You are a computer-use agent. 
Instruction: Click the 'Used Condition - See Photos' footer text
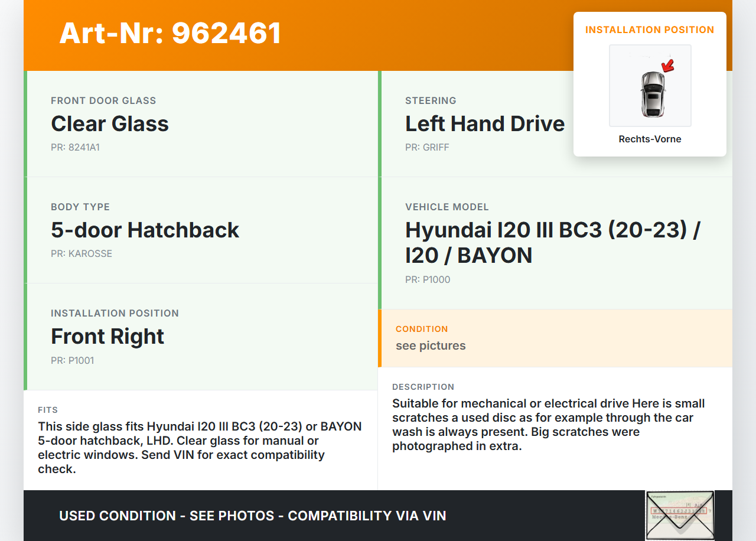click(x=252, y=516)
